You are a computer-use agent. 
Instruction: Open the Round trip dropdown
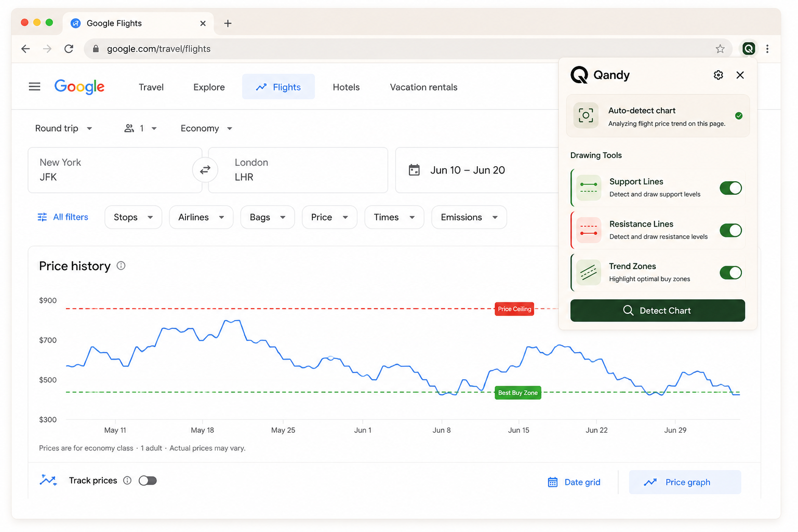63,128
